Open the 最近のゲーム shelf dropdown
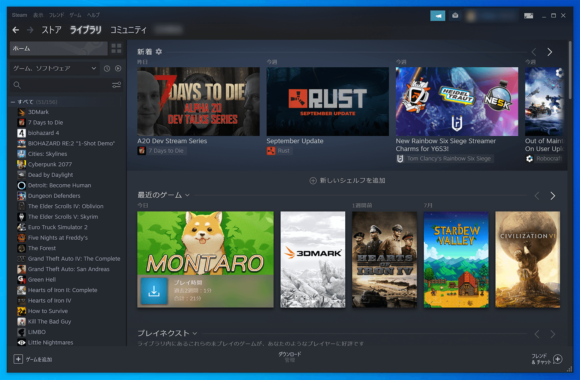Screen dimensions: 580x380 tap(187, 195)
